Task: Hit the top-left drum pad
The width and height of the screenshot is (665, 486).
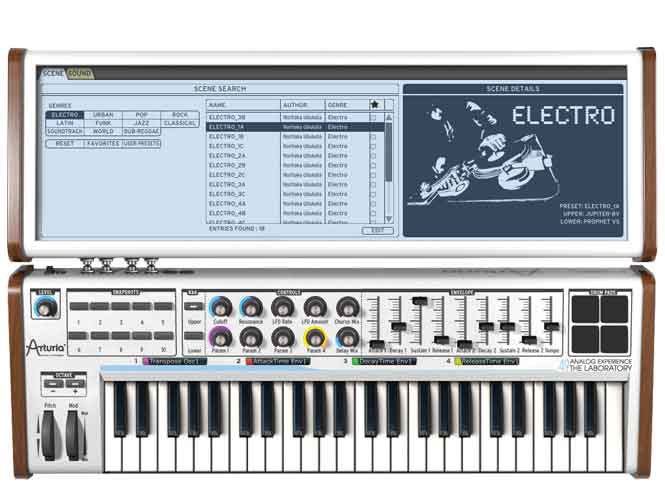Action: [585, 309]
